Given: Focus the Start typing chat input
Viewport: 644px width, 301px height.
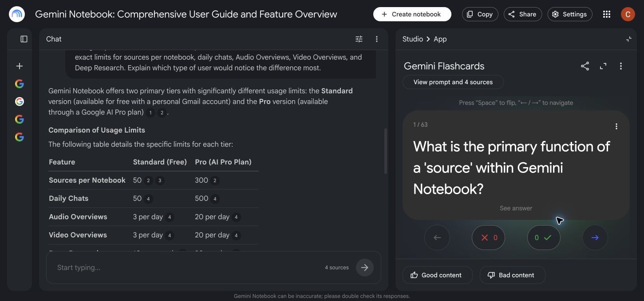Looking at the screenshot, I should tap(186, 267).
